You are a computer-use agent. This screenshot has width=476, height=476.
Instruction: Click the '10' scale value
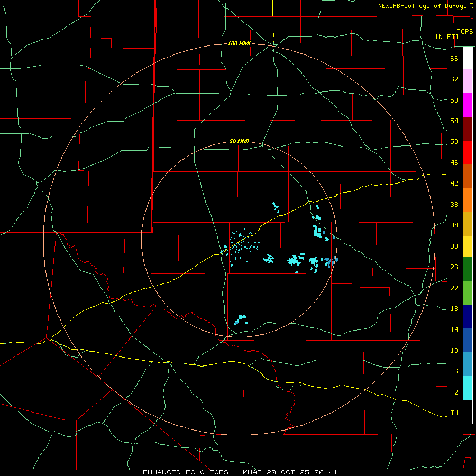tap(454, 350)
